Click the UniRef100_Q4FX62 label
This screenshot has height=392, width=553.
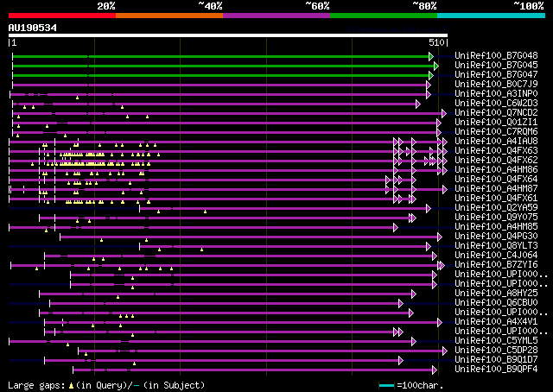coord(496,161)
